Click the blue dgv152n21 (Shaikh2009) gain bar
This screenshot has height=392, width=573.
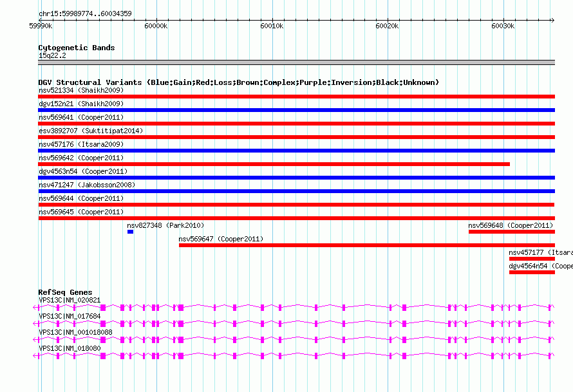(x=296, y=110)
